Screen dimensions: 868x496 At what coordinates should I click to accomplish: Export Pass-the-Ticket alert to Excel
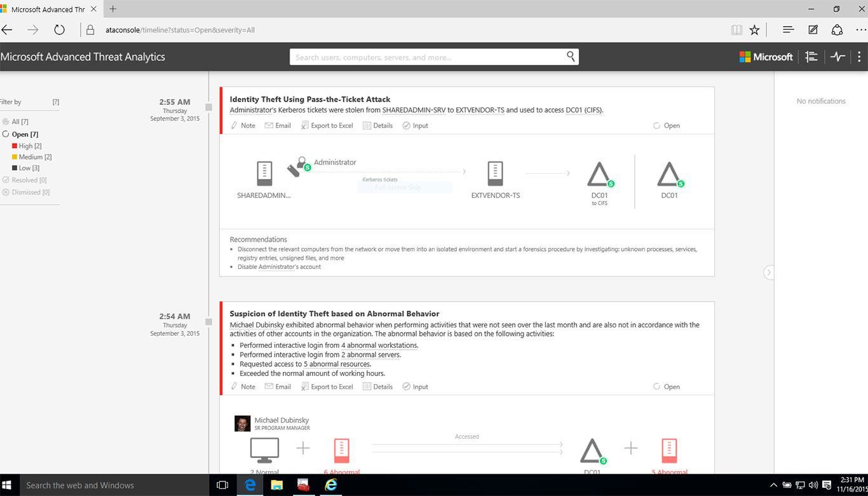click(x=327, y=126)
